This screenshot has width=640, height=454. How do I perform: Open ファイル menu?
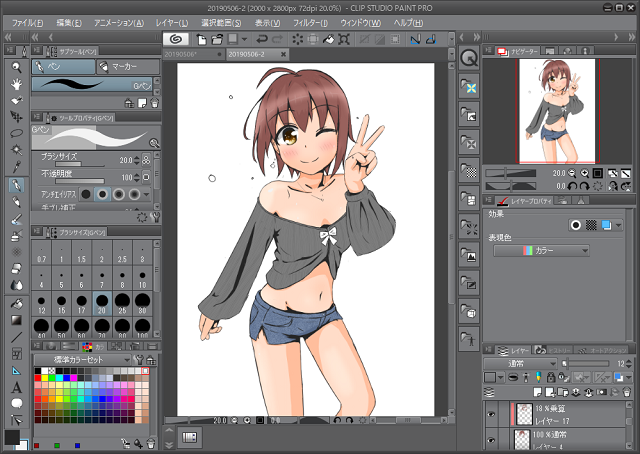point(27,23)
